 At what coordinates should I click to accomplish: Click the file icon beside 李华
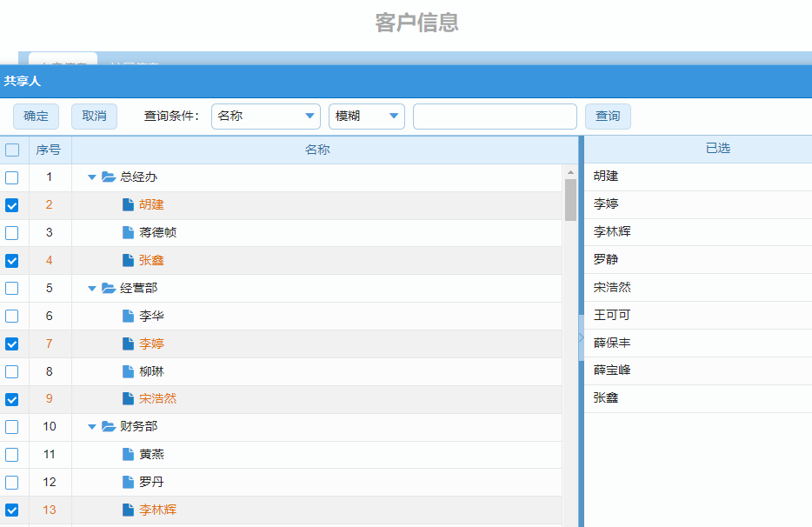pyautogui.click(x=129, y=316)
